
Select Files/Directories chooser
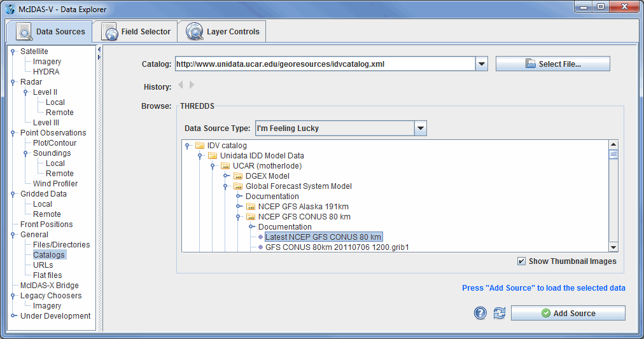[x=61, y=245]
